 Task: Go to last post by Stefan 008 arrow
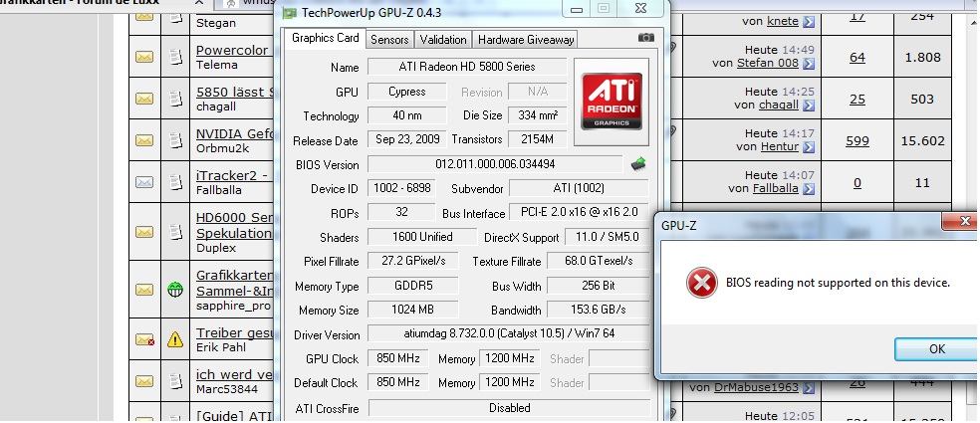809,63
